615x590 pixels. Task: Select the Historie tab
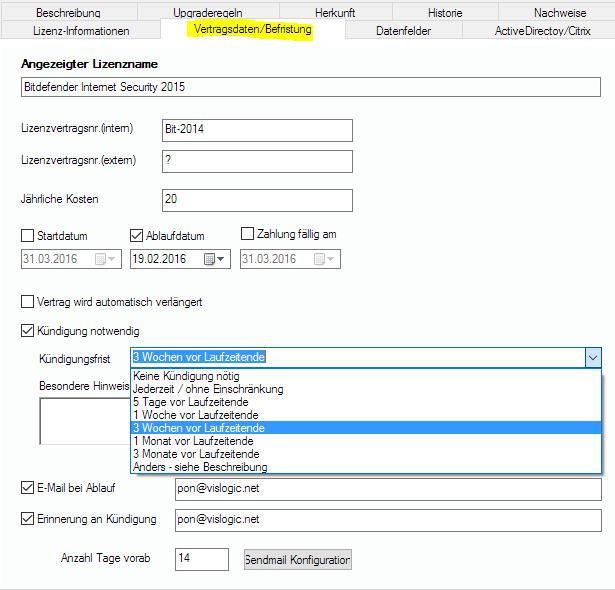[445, 12]
